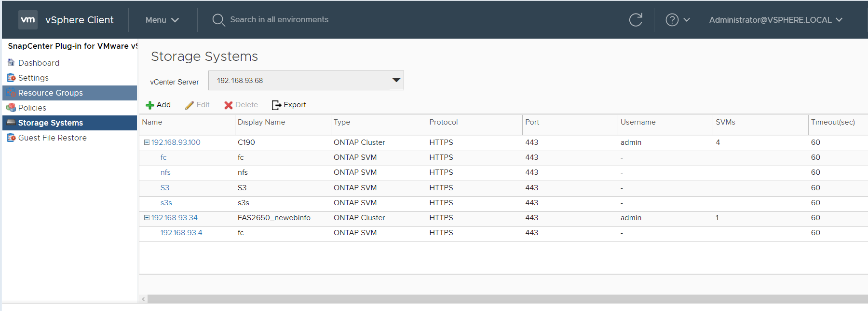Open Dashboard from the sidebar
Screen dimensions: 868x311
(x=39, y=63)
